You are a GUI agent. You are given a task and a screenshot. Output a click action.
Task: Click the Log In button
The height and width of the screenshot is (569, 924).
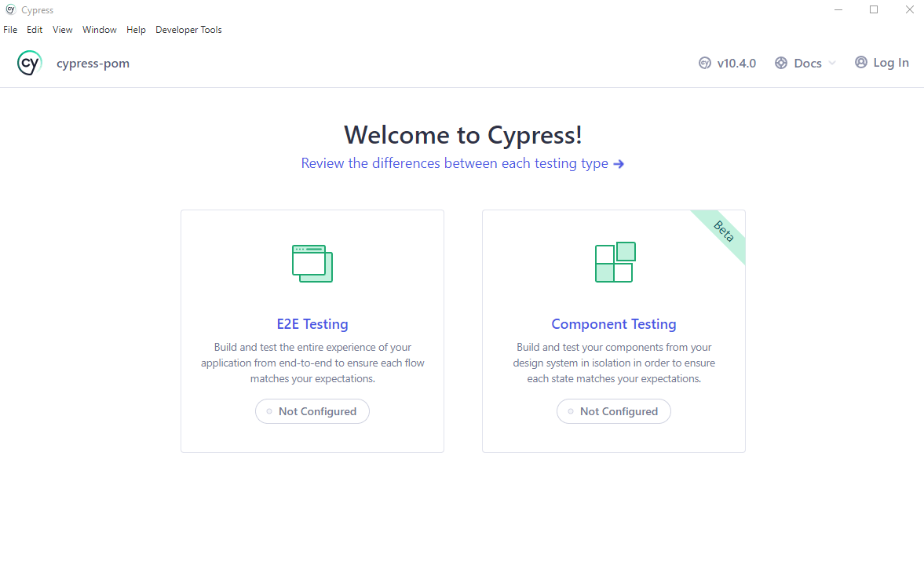(x=882, y=63)
